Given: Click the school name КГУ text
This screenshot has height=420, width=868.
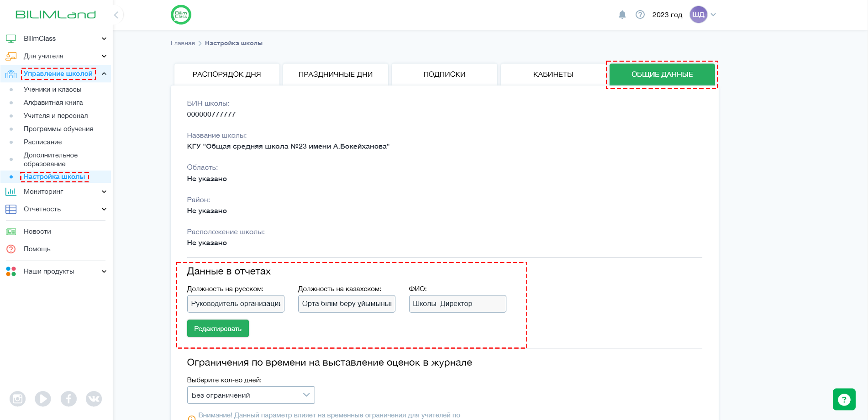Looking at the screenshot, I should 288,146.
